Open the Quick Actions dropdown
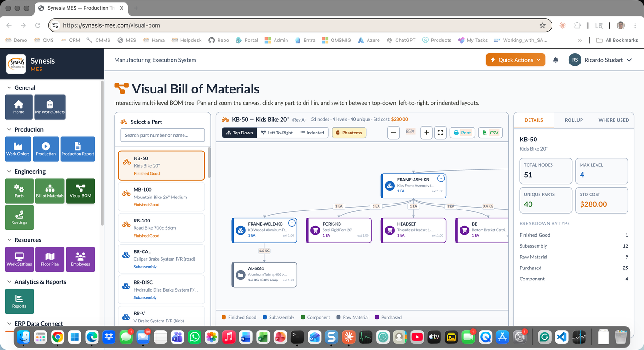Image resolution: width=644 pixels, height=350 pixels. pyautogui.click(x=515, y=60)
